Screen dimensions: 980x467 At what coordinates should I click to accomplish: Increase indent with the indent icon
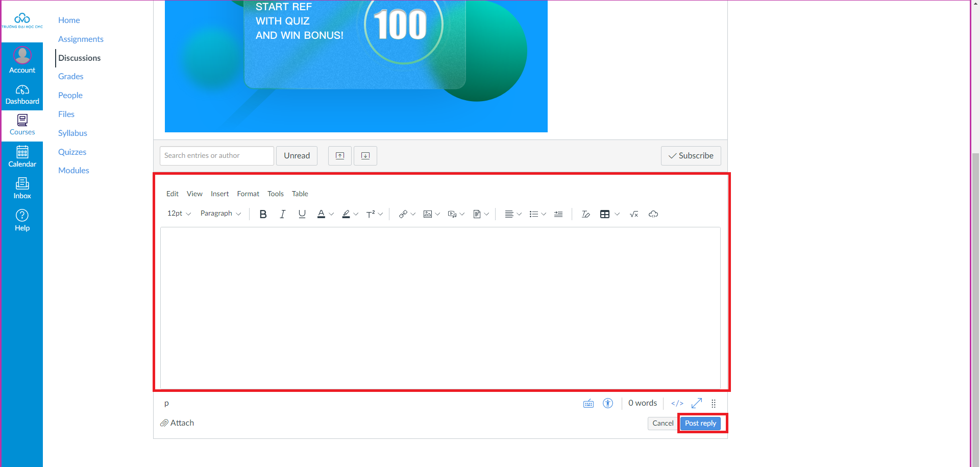[x=558, y=214]
